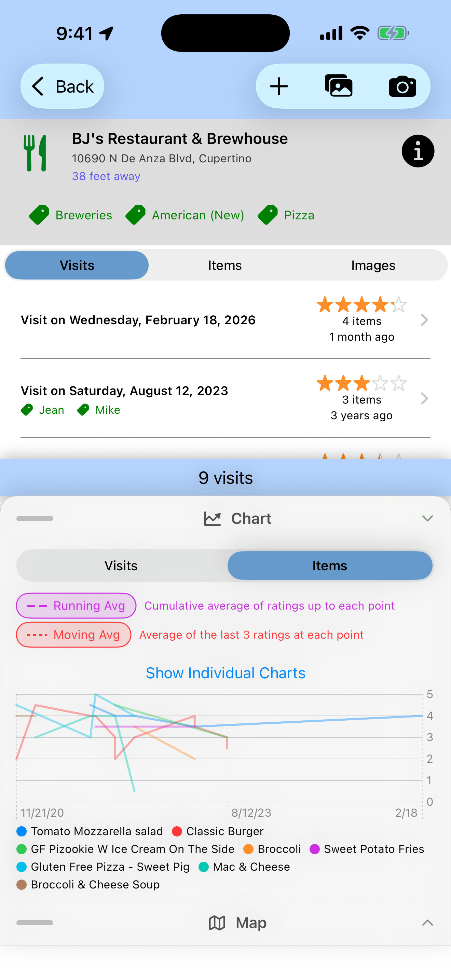Collapse the Chart section chevron
Viewport: 451px width, 980px height.
[x=427, y=519]
